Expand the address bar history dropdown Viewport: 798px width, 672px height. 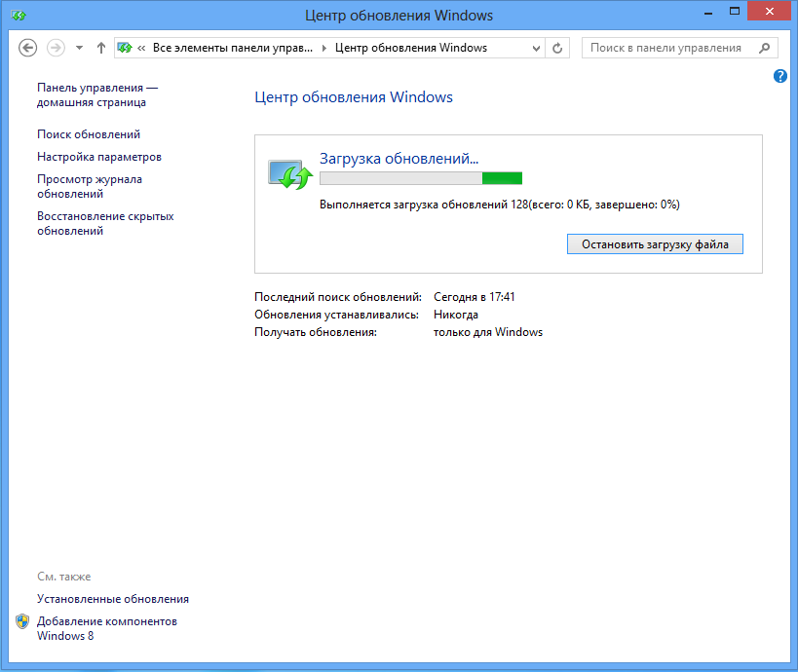[x=537, y=48]
